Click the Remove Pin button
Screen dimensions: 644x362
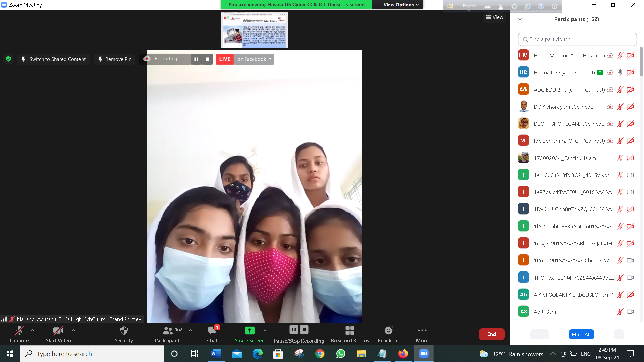(x=115, y=59)
